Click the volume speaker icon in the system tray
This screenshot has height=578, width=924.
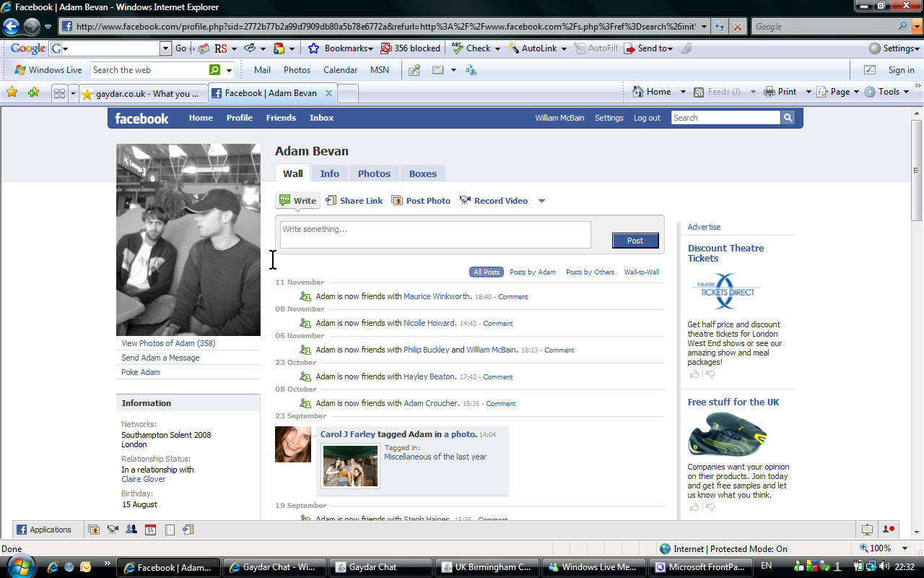pos(884,566)
